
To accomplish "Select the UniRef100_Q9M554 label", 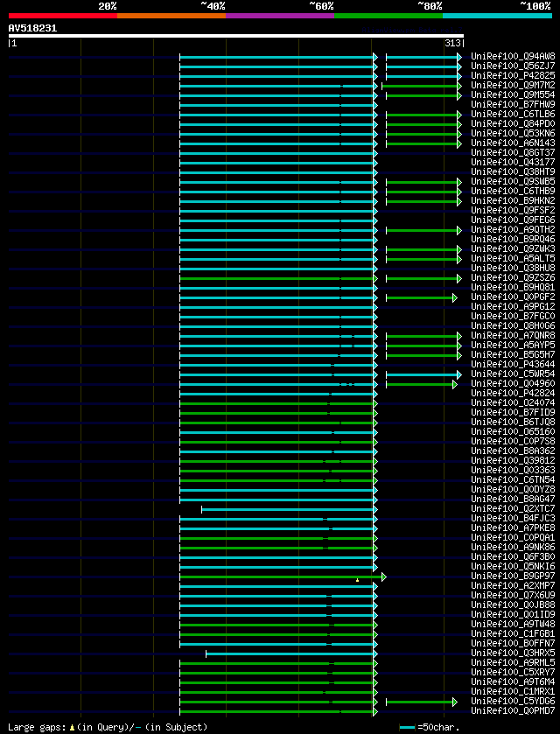I will 513,95.
